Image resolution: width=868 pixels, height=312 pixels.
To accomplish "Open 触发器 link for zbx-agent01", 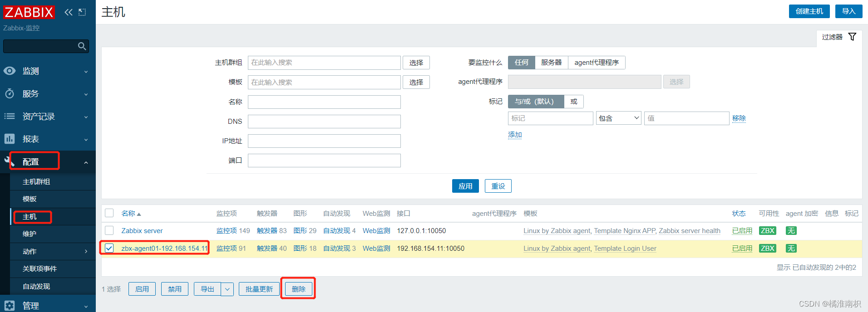I will click(267, 249).
